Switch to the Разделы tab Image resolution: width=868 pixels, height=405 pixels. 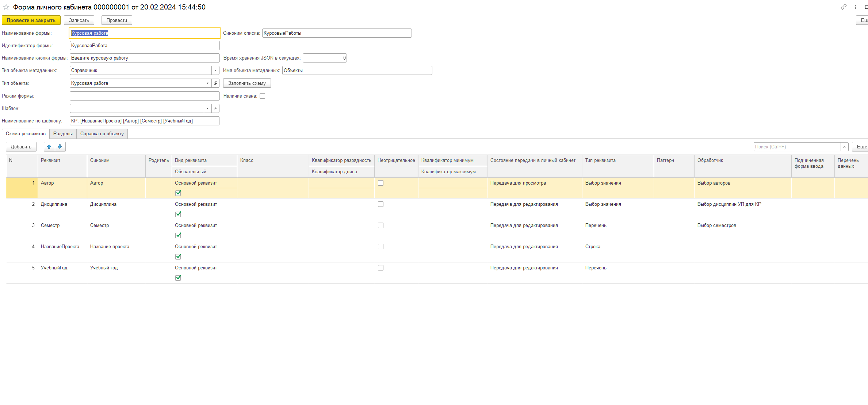pyautogui.click(x=63, y=134)
